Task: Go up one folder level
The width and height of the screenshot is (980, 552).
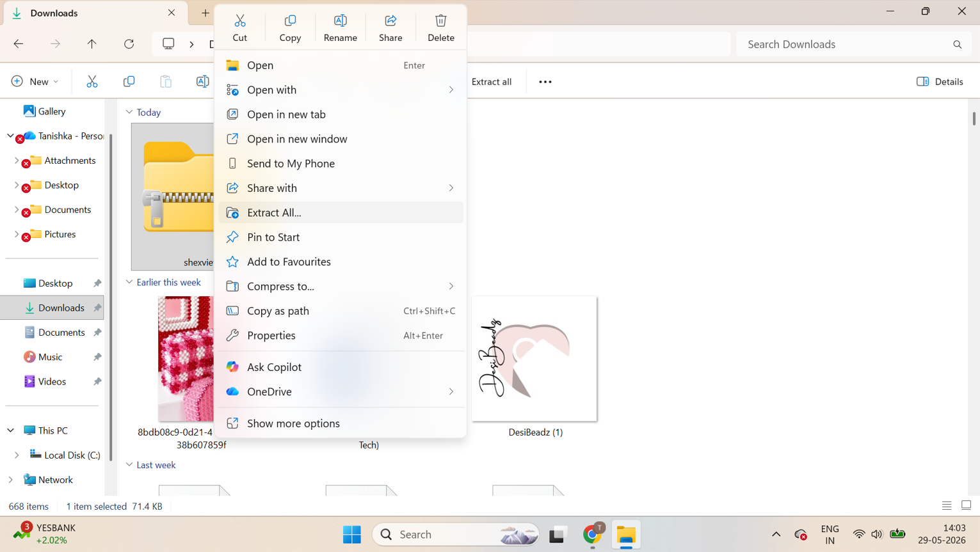Action: (x=92, y=44)
